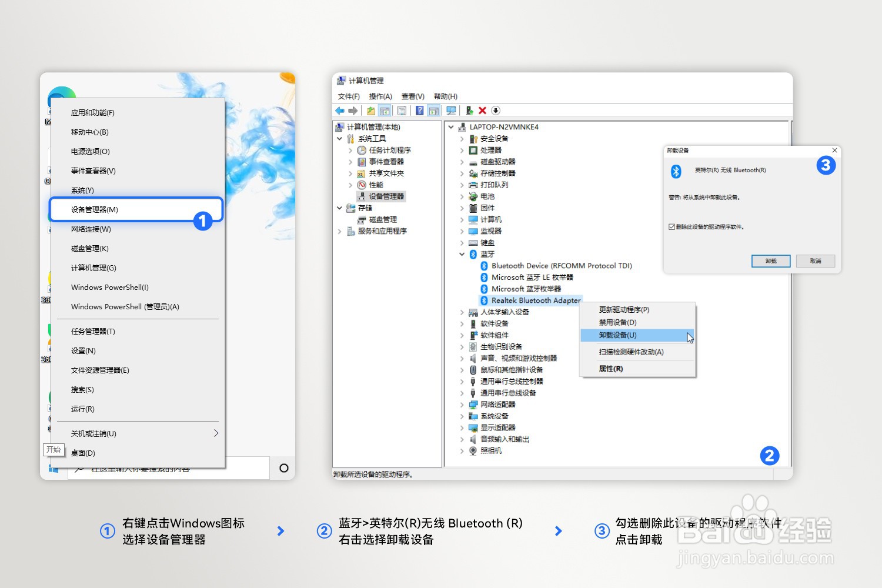
Task: Click the 安全设备 device category icon
Action: [473, 139]
